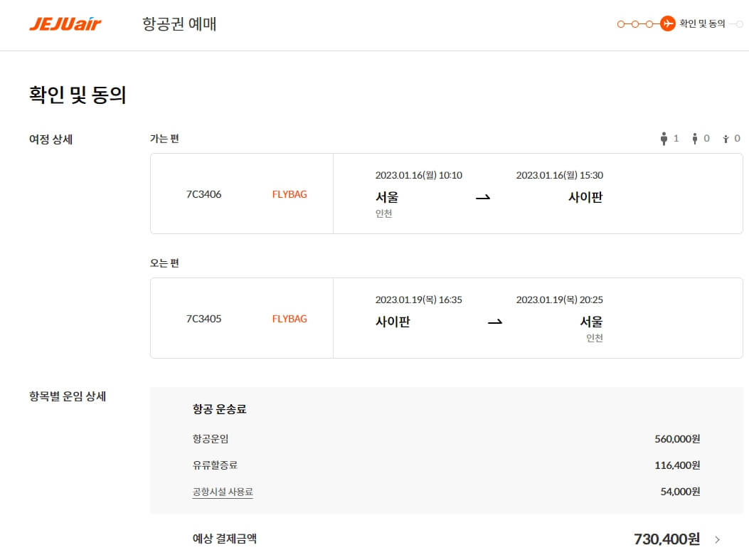
Task: Select the third progress step circle
Action: (x=649, y=23)
